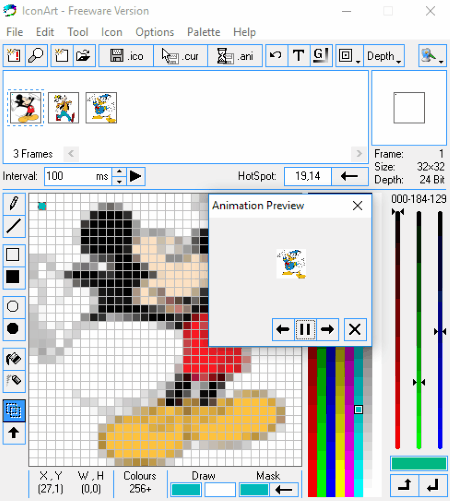Screen dimensions: 450x501
Task: Pause the animation preview
Action: [305, 329]
